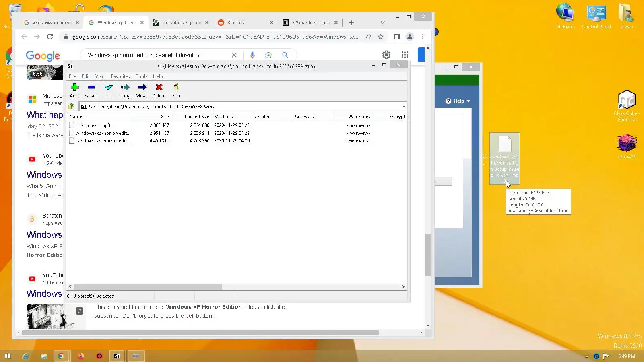Open the Windows Start button

pyautogui.click(x=8, y=356)
